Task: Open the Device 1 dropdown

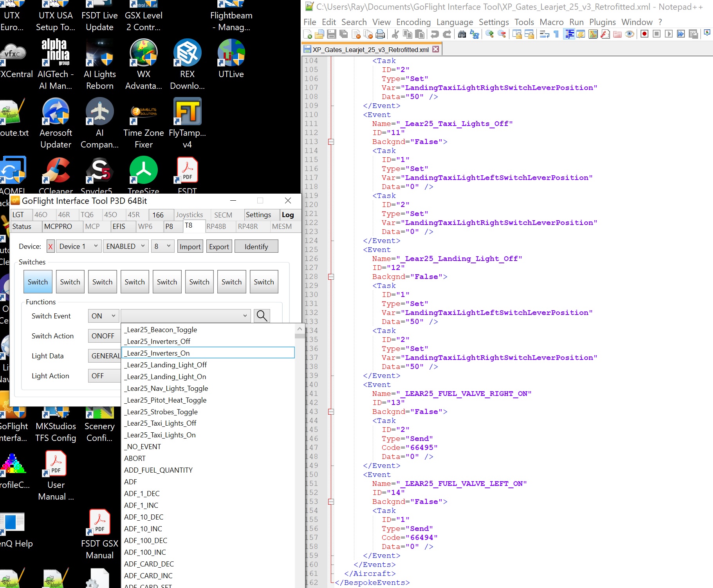Action: pos(78,246)
